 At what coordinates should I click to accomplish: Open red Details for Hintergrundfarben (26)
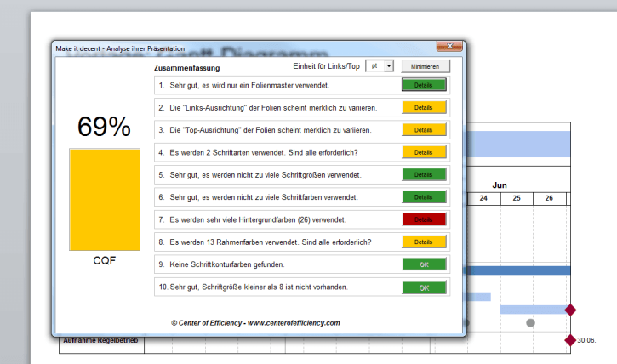tap(424, 219)
